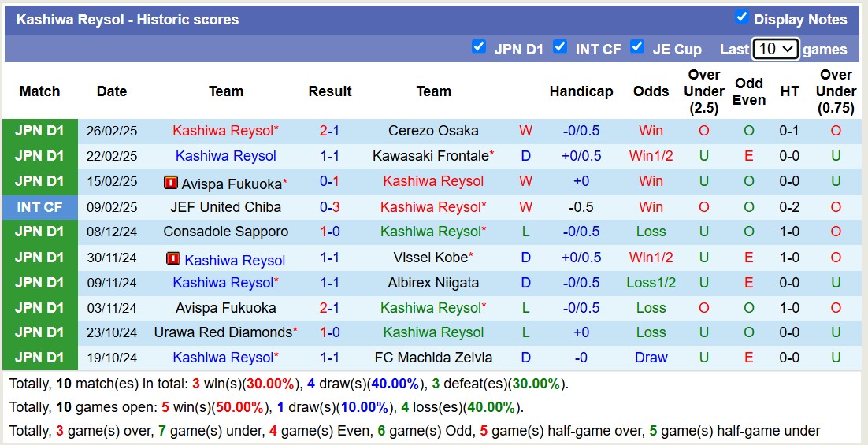Open the 0-3 score against JEF United
The height and width of the screenshot is (445, 868).
click(x=329, y=207)
